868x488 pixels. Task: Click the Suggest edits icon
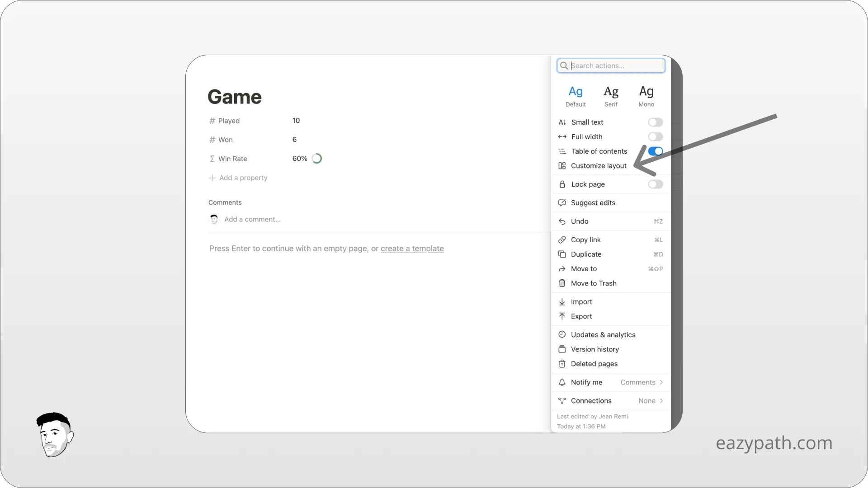(x=562, y=202)
